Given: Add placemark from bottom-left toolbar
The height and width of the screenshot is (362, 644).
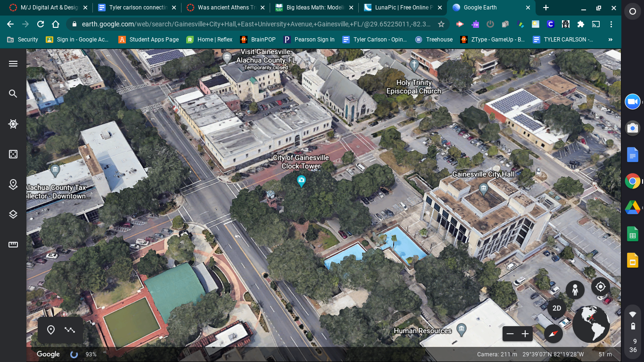Looking at the screenshot, I should coord(51,330).
